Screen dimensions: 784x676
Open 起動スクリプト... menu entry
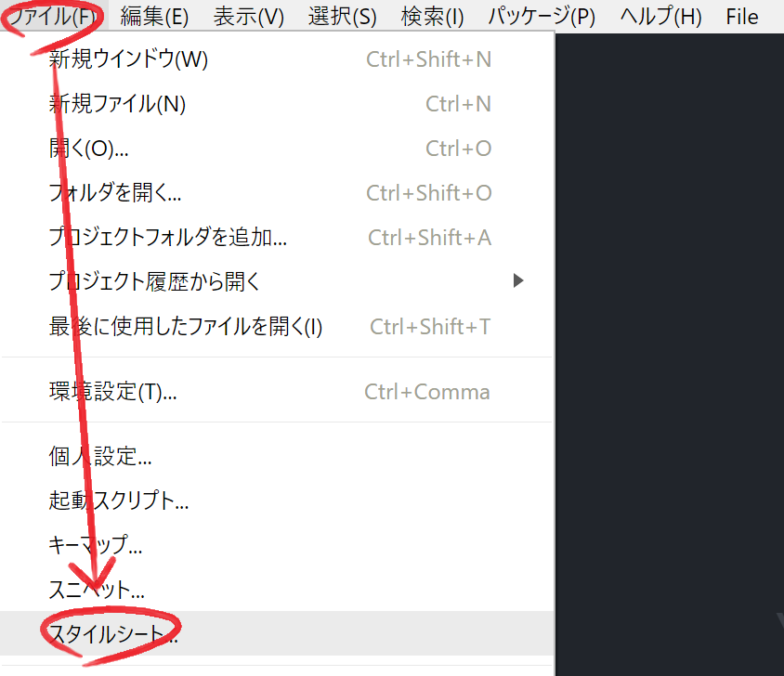pyautogui.click(x=277, y=501)
